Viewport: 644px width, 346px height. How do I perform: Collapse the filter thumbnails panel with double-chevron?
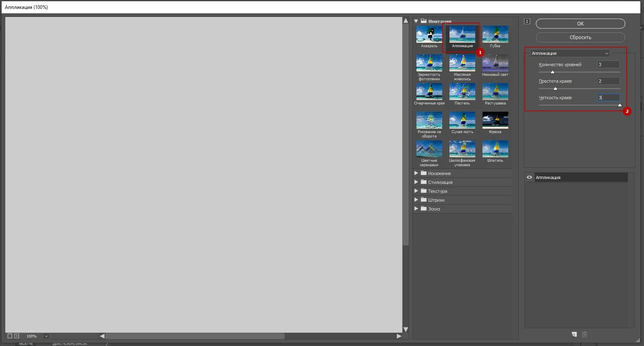[527, 21]
